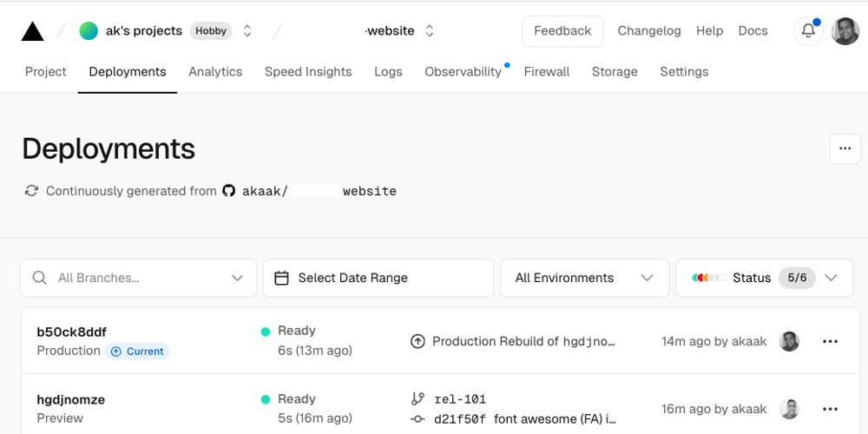The image size is (868, 434).
Task: Click the GitHub logo icon
Action: pyautogui.click(x=228, y=191)
